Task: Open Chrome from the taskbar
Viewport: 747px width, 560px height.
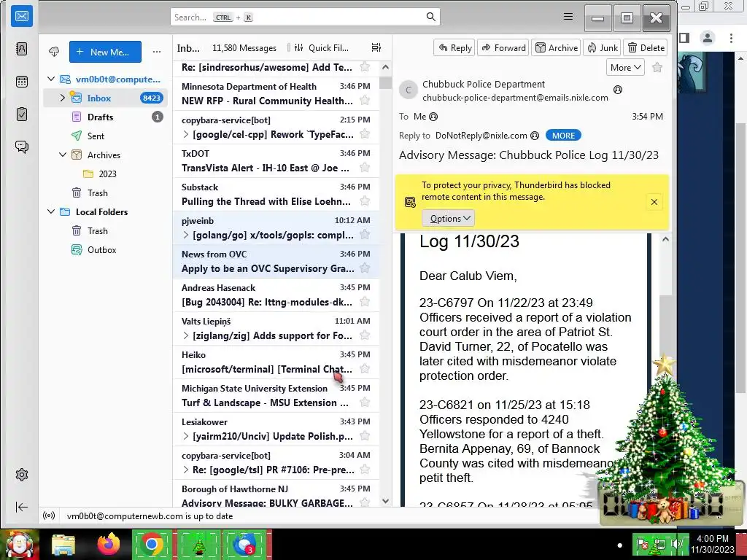Action: [x=152, y=544]
